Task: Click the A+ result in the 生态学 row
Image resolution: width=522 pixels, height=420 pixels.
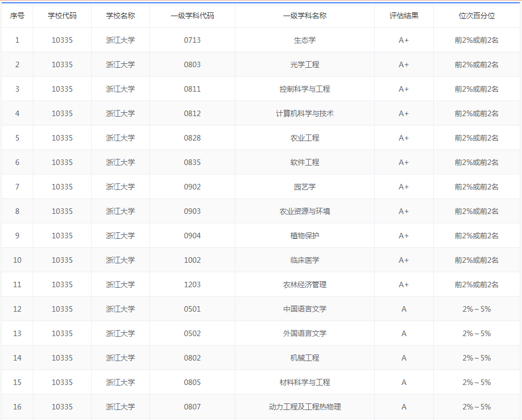Action: 404,40
